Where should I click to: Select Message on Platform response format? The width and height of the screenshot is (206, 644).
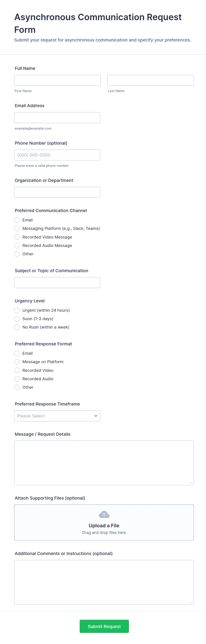pos(17,362)
